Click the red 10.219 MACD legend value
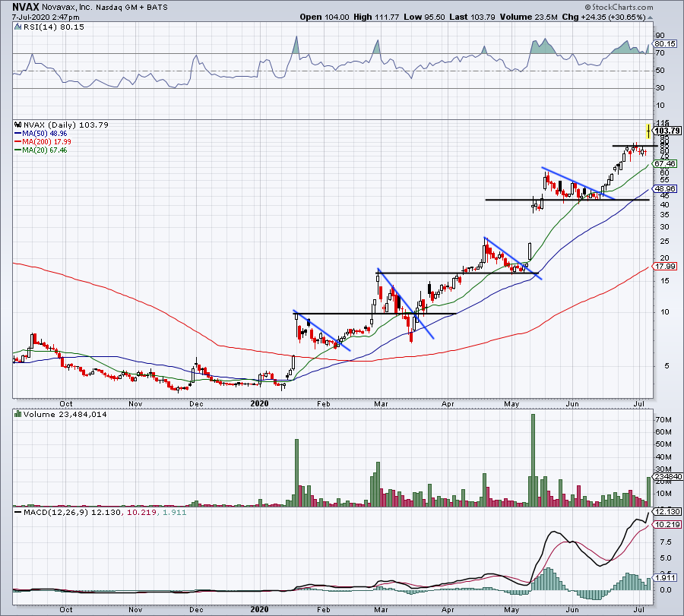The image size is (684, 616). 140,512
